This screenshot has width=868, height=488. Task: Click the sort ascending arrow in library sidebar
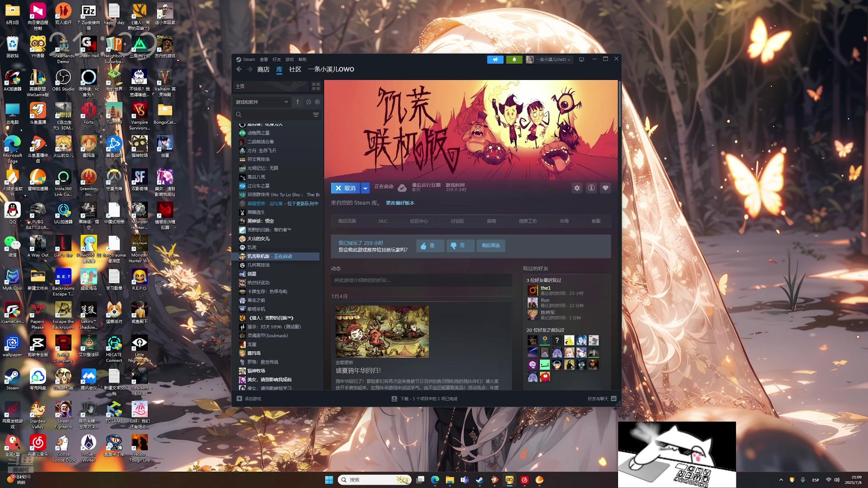pyautogui.click(x=297, y=102)
